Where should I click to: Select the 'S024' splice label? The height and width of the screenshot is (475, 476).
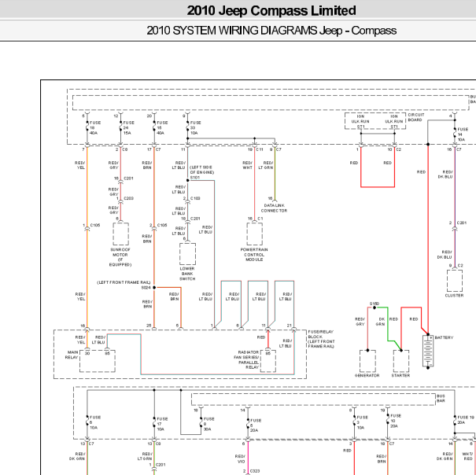146,287
